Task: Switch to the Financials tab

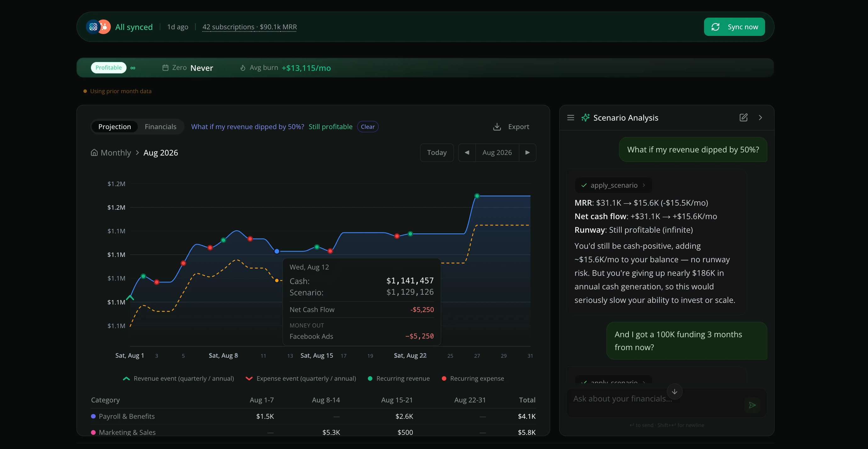Action: [161, 126]
